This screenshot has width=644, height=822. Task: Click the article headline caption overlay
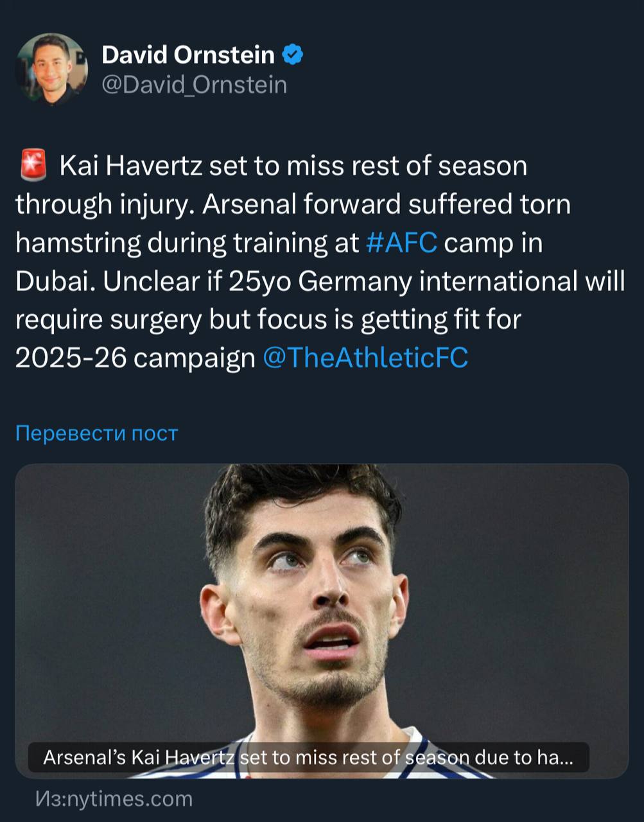tap(308, 758)
